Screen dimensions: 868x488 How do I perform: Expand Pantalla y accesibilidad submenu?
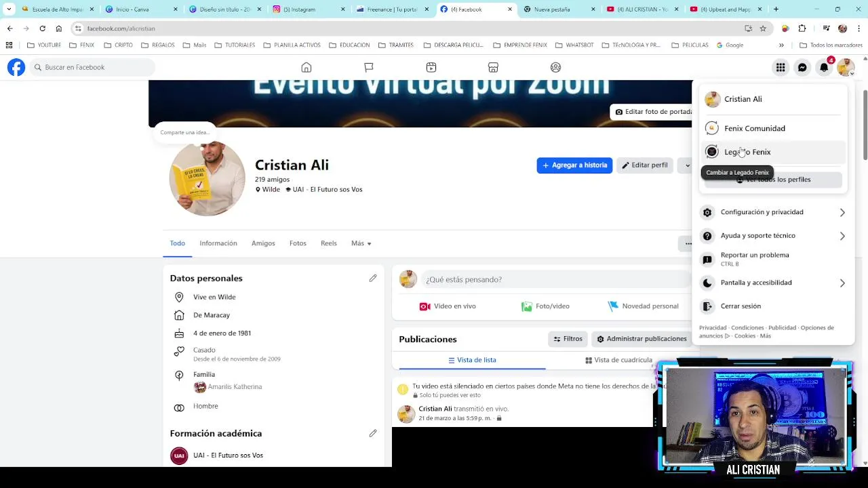pos(842,283)
